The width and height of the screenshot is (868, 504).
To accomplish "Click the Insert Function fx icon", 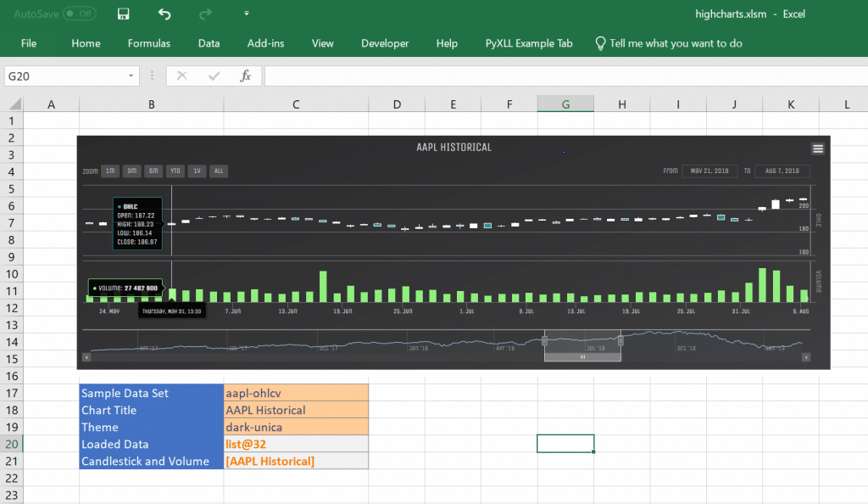I will click(x=245, y=76).
